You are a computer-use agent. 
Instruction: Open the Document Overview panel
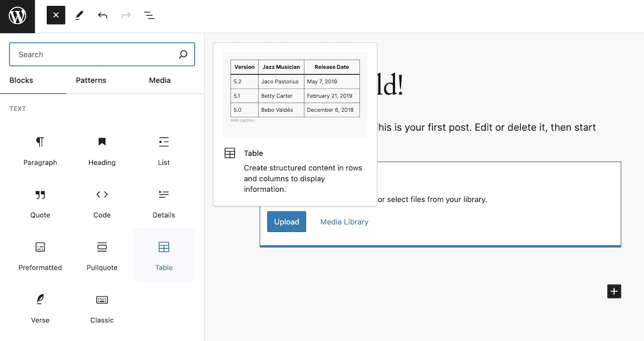click(x=149, y=15)
